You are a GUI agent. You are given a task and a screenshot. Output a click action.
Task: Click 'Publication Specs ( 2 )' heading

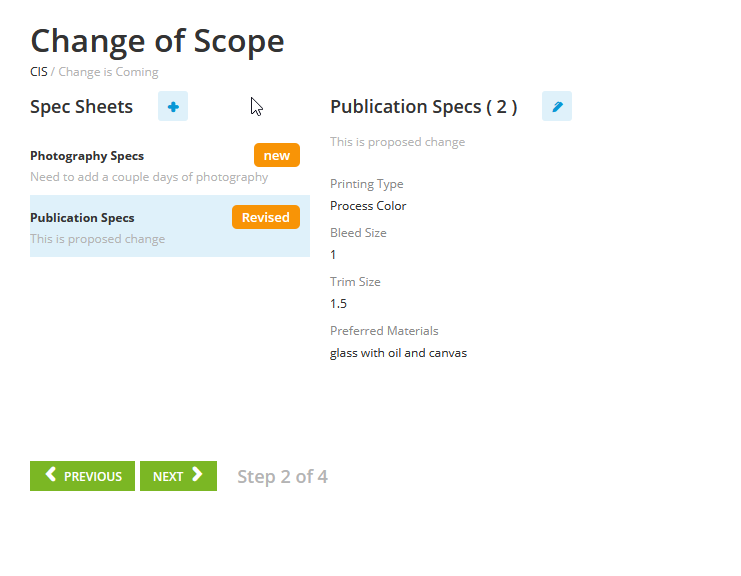[x=424, y=107]
